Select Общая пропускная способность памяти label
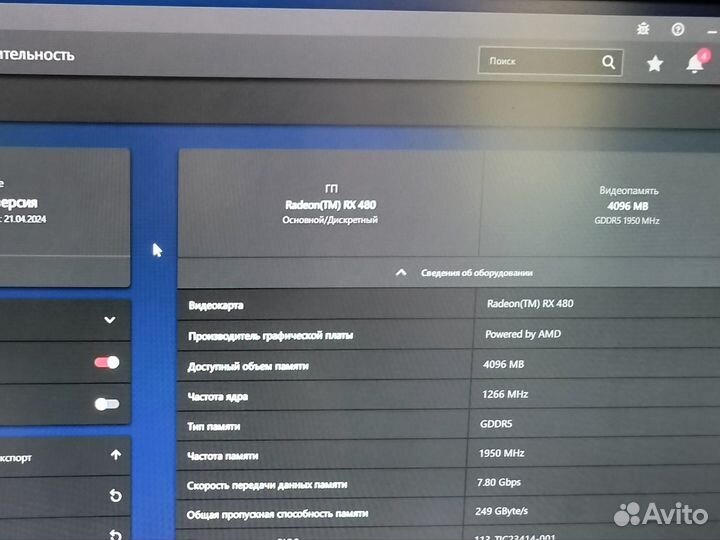 (x=277, y=514)
